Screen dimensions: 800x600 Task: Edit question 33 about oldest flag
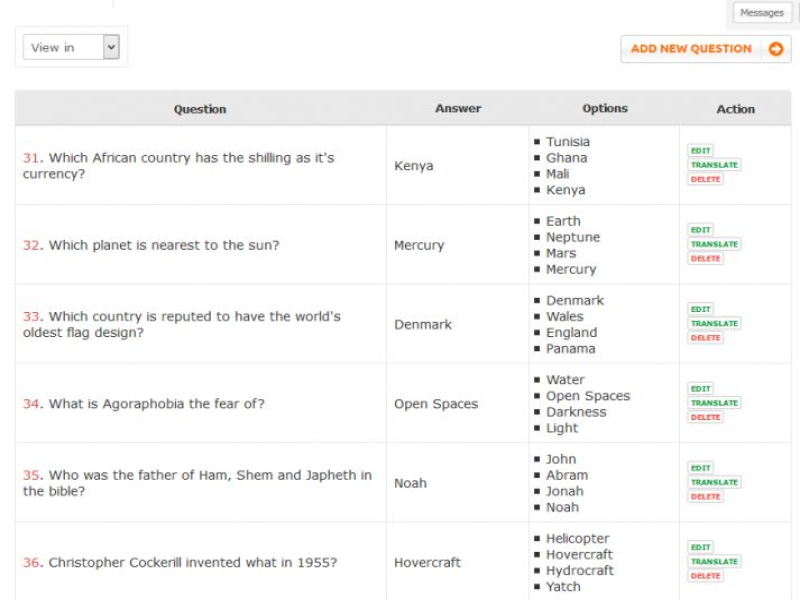click(x=700, y=309)
